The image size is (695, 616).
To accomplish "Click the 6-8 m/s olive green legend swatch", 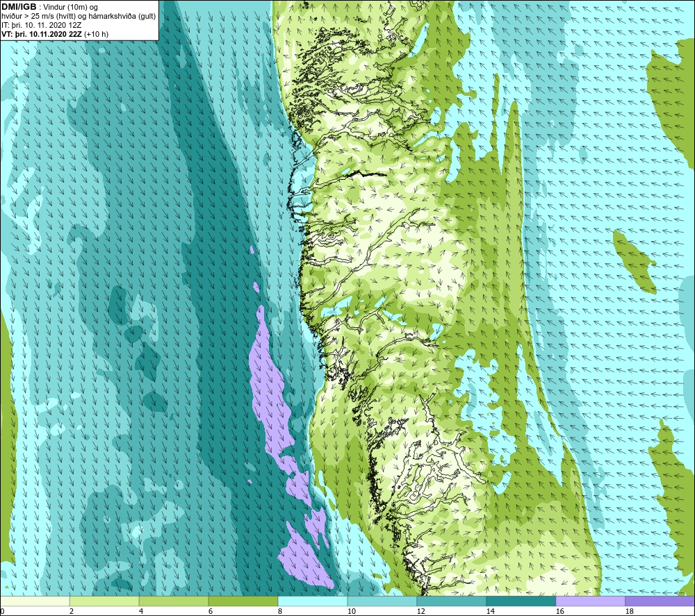I will (243, 601).
